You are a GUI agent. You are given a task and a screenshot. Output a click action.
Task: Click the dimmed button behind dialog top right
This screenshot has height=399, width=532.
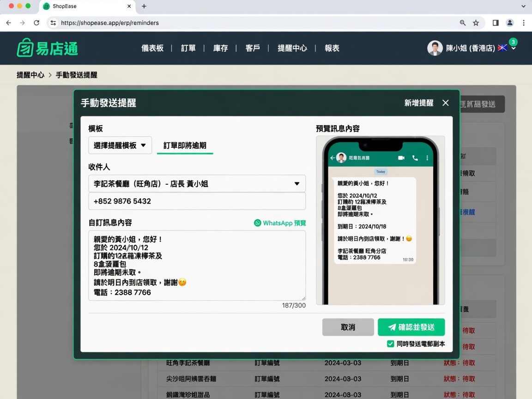(x=482, y=104)
